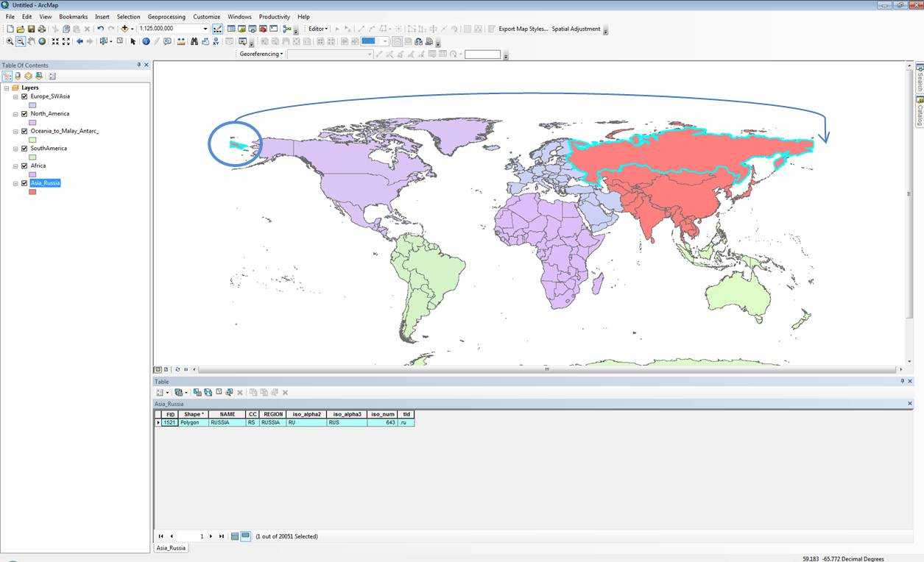Click Clear Selected Features icon on Tools toolbar

tap(120, 41)
